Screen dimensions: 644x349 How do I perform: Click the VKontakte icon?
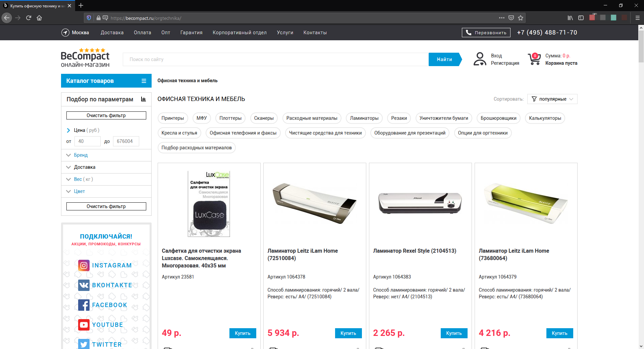coord(84,285)
